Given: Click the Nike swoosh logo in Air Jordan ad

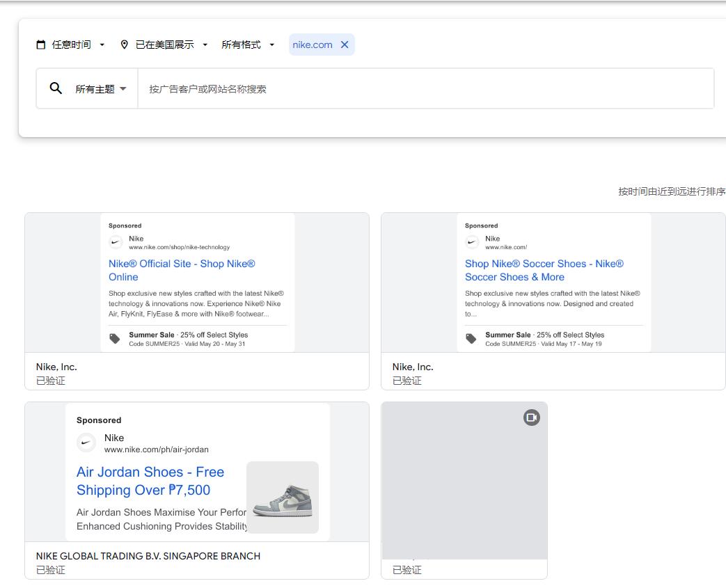Looking at the screenshot, I should [x=86, y=443].
